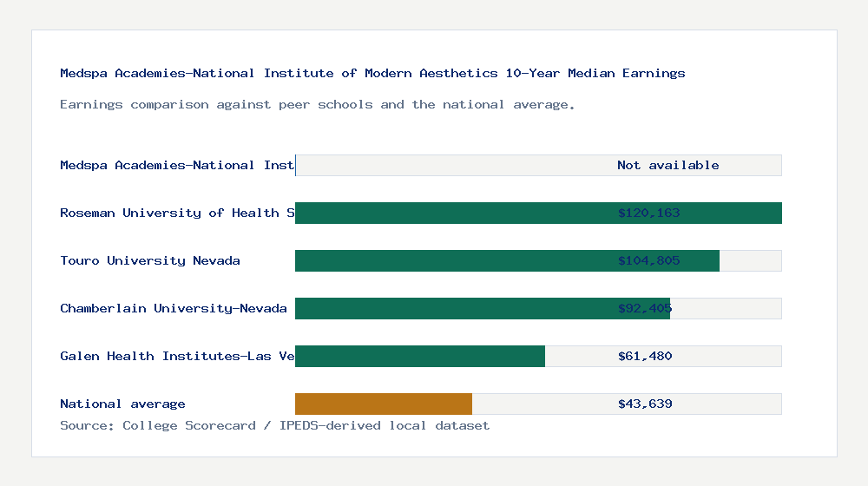
Task: Click the $92,405 earnings value
Action: pos(645,308)
